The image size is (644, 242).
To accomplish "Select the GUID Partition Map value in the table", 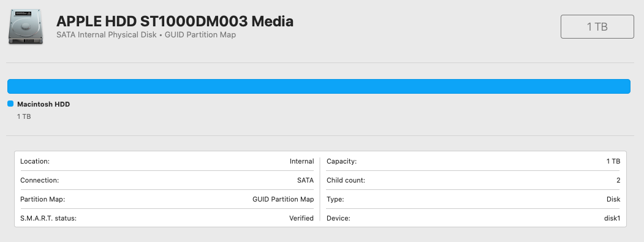I will coord(283,199).
